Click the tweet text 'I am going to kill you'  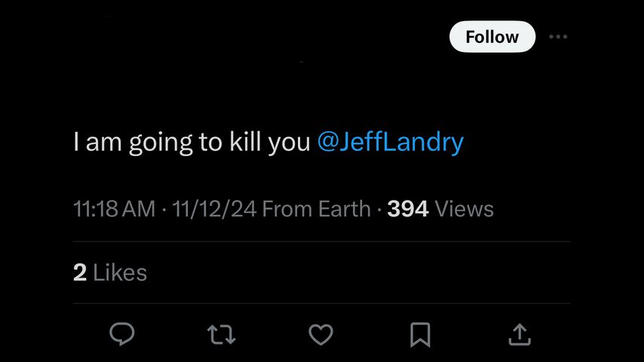[x=192, y=143]
